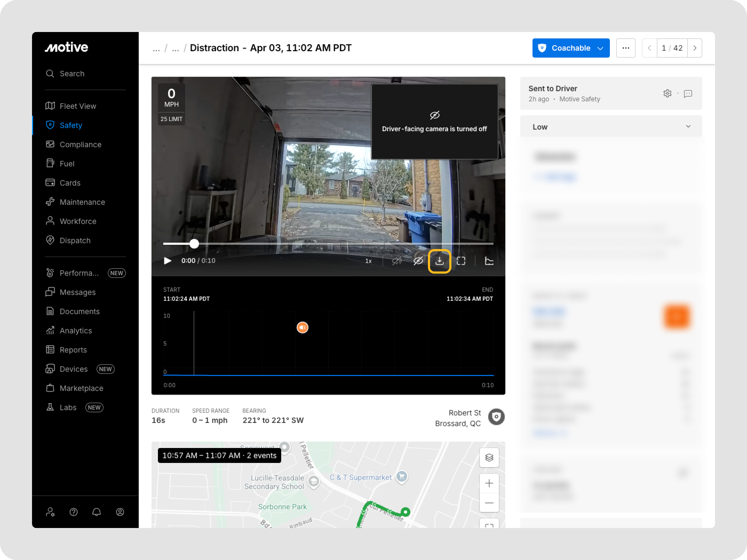Open the speed graph chart icon
The width and height of the screenshot is (747, 560).
coord(489,261)
